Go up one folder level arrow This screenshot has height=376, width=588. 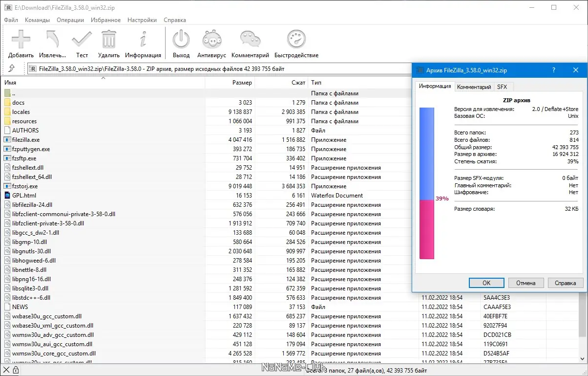click(x=12, y=68)
